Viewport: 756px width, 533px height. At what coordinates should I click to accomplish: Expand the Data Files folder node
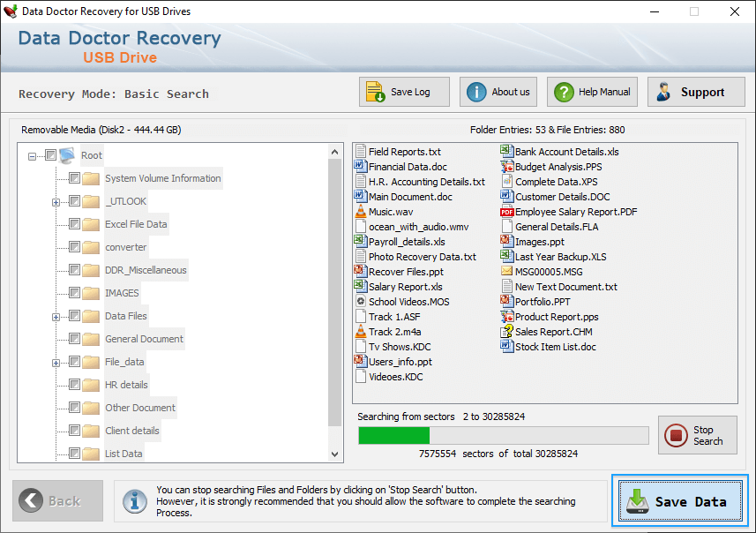[x=56, y=318]
